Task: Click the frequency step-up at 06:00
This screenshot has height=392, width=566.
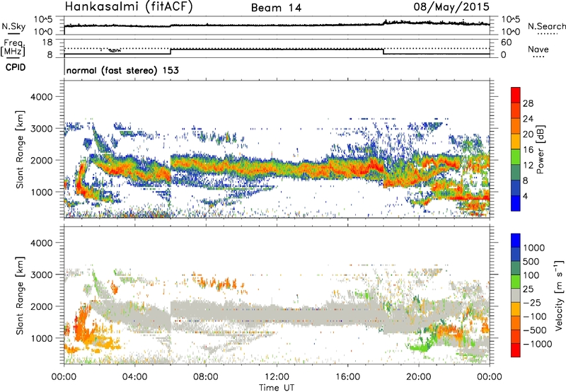Action: tap(171, 52)
